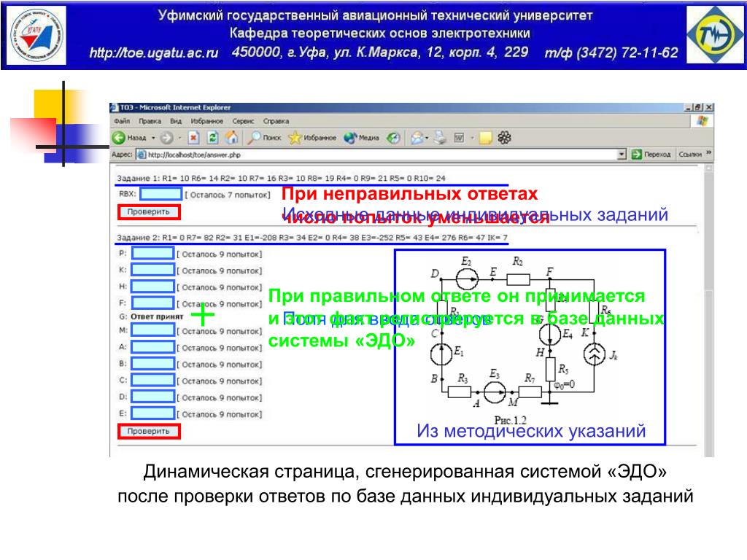747x560 pixels.
Task: Click the Ссылки links label
Action: coord(690,155)
